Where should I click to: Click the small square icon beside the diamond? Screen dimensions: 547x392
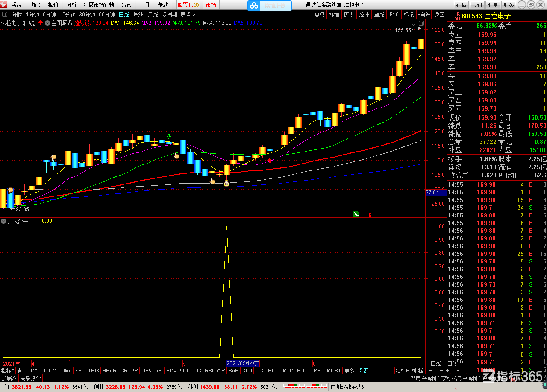point(421,23)
